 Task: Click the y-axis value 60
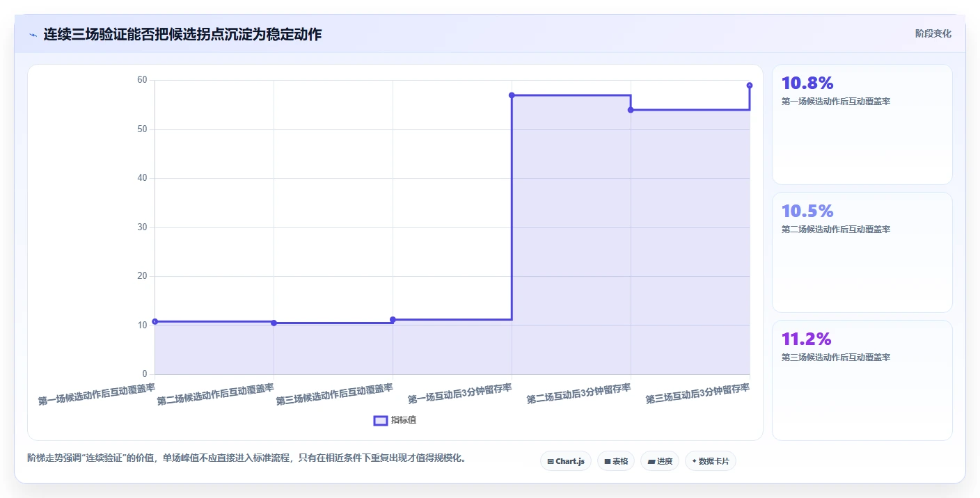coord(142,80)
